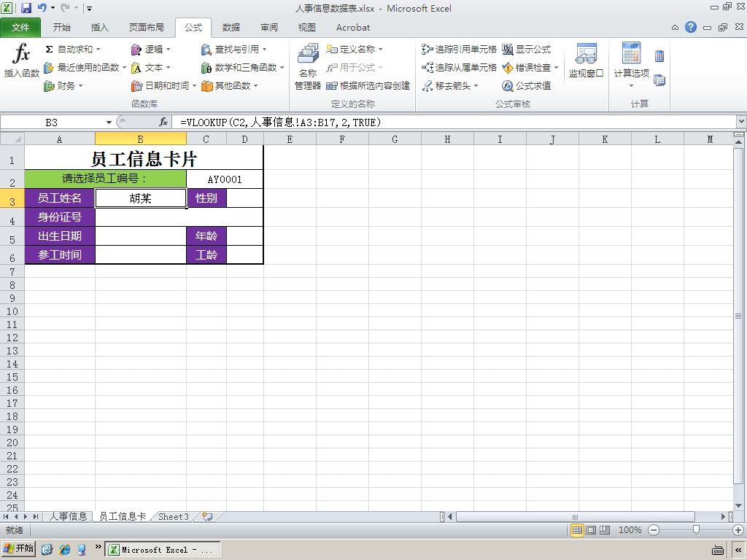Click the Microsoft Excel taskbar button
747x560 pixels.
(162, 550)
